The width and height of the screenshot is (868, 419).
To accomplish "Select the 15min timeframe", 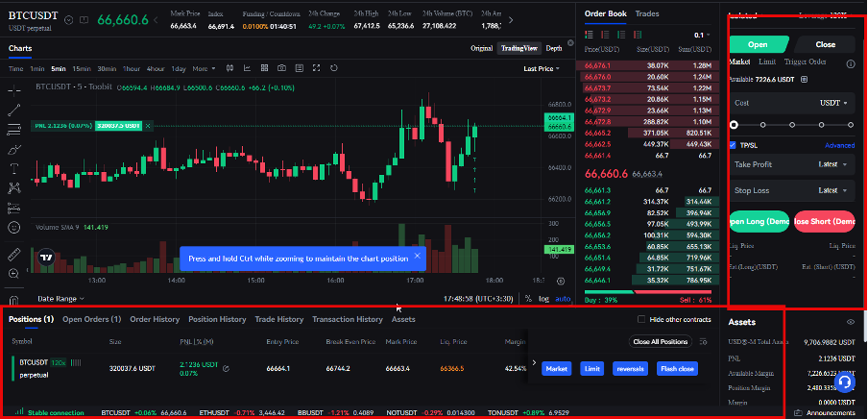I will 82,69.
